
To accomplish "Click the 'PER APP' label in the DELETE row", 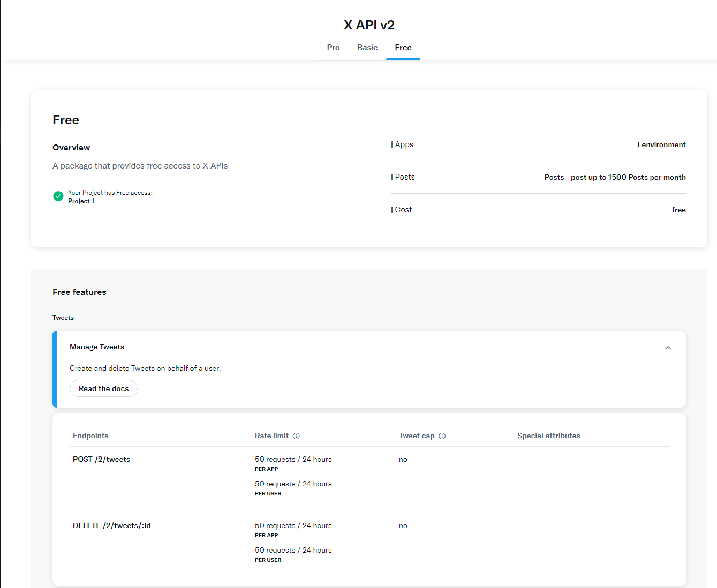I will (x=267, y=536).
